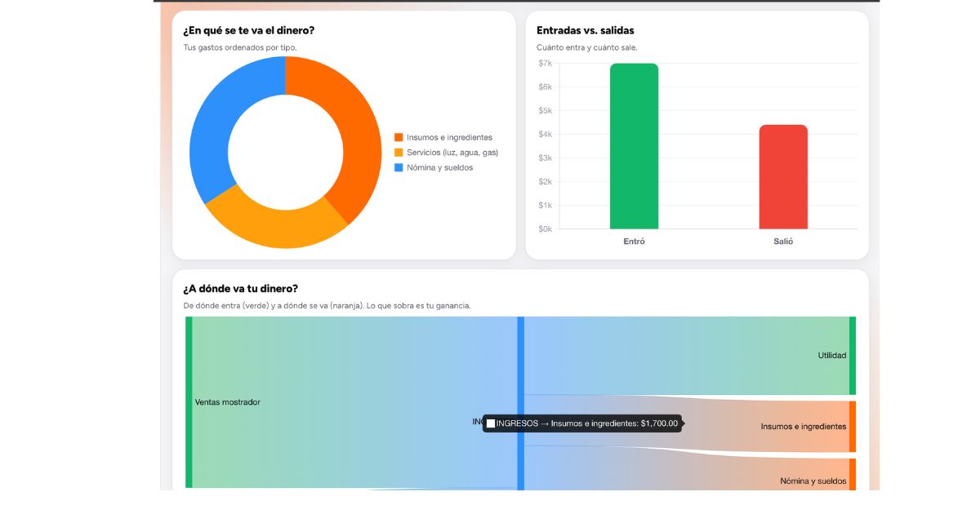Click the "Entradas vs. salidas" heading
Screen dimensions: 980x514
coord(586,31)
